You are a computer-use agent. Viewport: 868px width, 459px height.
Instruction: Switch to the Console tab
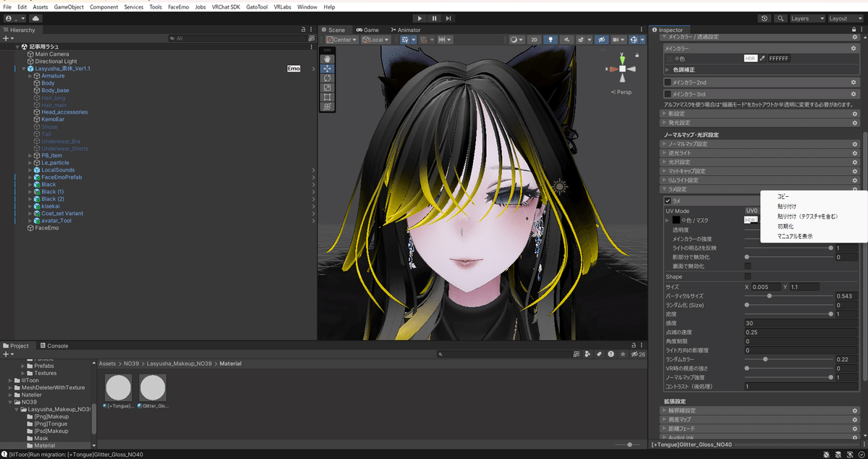[x=54, y=346]
